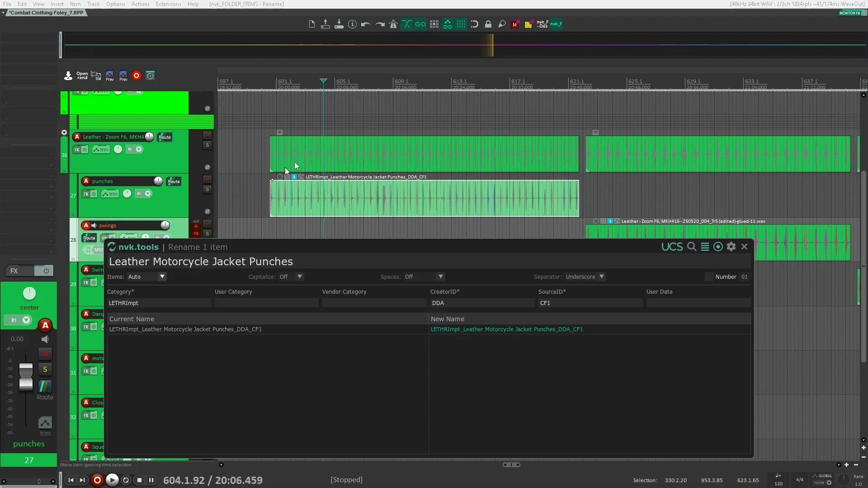
Task: Mute the punches track
Action: [207, 179]
